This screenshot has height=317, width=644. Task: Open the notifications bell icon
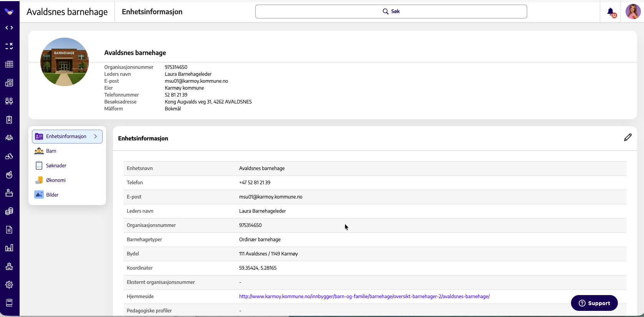[x=611, y=12]
